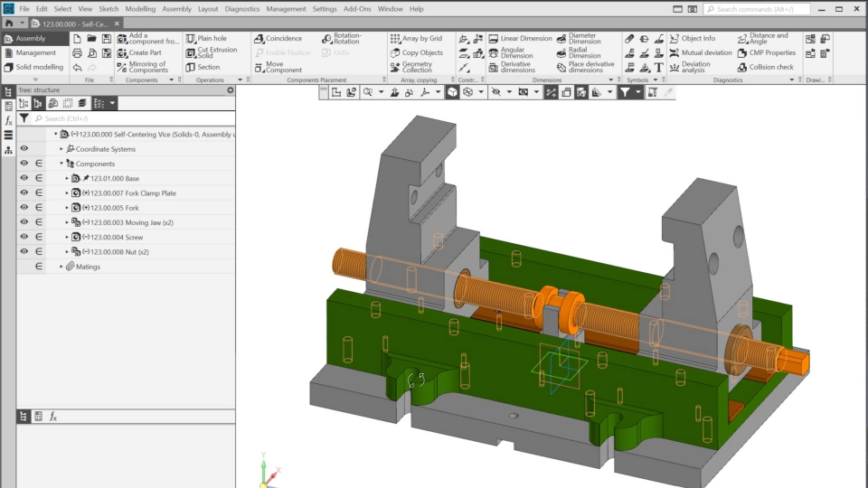
Task: Hide the 123.01.000 Base component
Action: 24,179
